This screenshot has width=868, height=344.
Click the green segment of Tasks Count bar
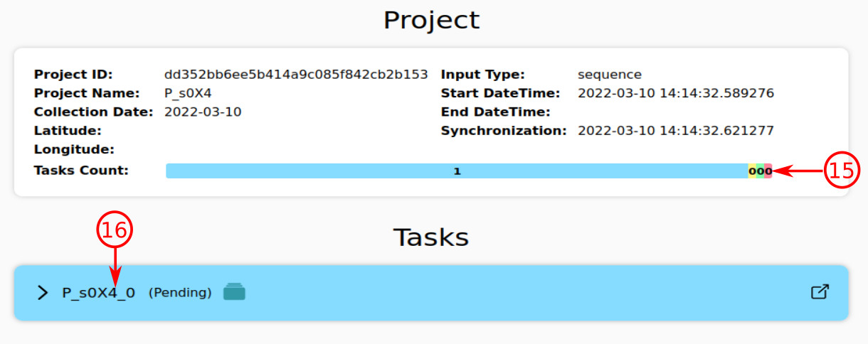point(760,171)
